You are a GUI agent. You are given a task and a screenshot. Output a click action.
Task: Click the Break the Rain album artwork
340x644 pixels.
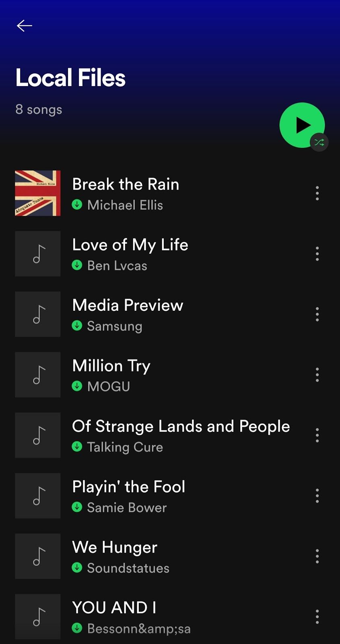pos(38,193)
